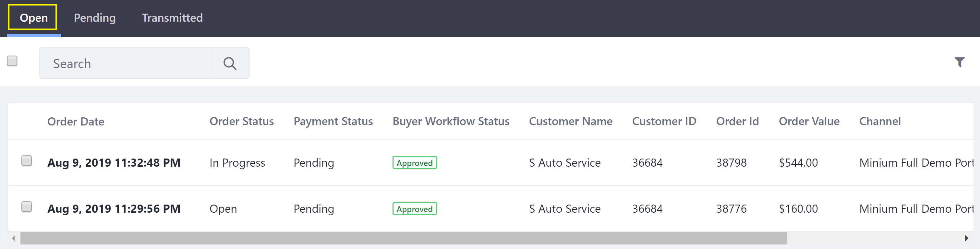Viewport: 980px width, 249px height.
Task: Click Minium Full Demo channel for order 38776
Action: pos(916,209)
